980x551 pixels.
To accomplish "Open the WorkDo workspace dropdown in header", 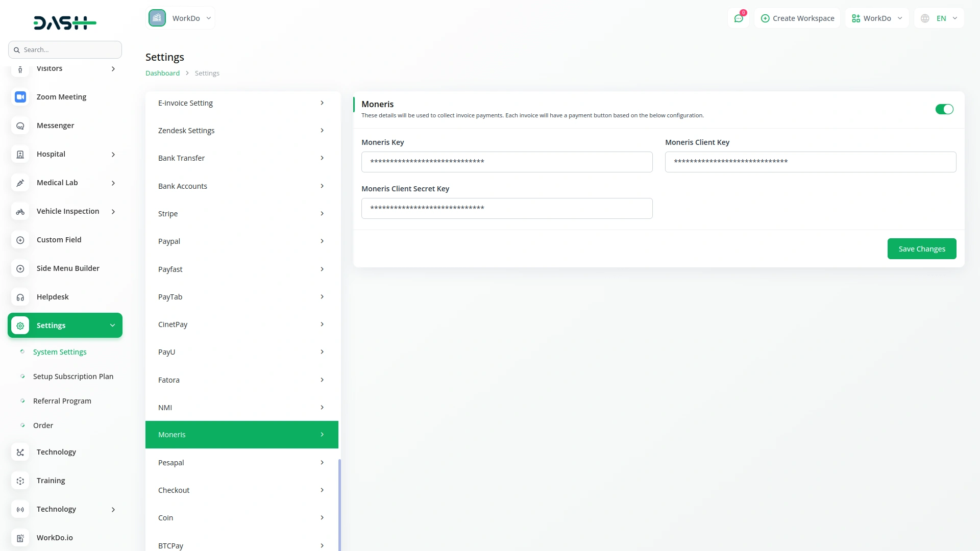I will 877,18.
